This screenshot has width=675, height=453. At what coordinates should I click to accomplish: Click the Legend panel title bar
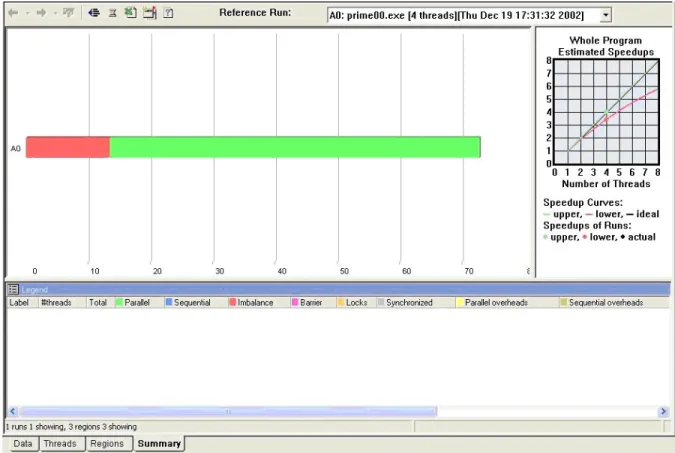(x=338, y=289)
